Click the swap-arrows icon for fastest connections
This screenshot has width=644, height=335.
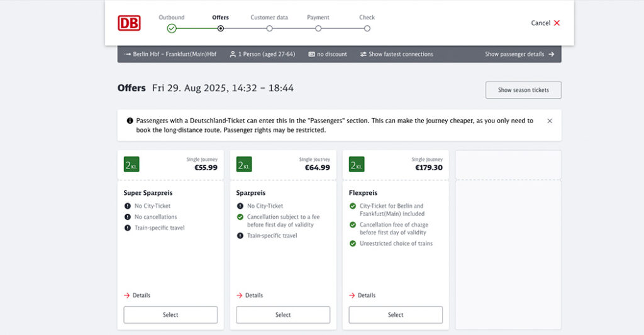363,54
